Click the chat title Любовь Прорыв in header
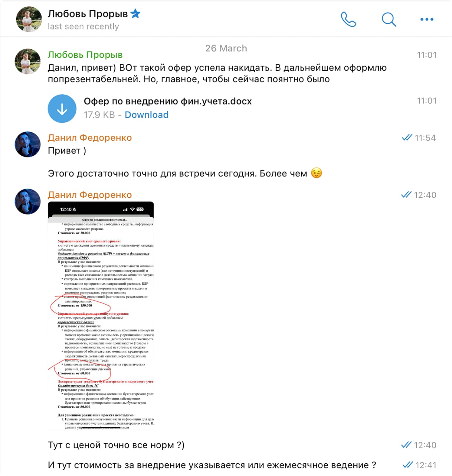Image resolution: width=452 pixels, height=476 pixels. coord(88,14)
